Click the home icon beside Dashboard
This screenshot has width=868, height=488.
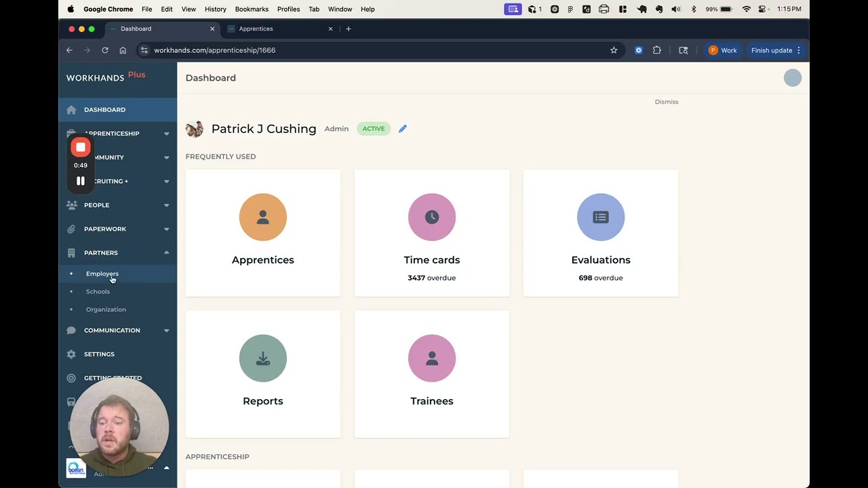[71, 110]
